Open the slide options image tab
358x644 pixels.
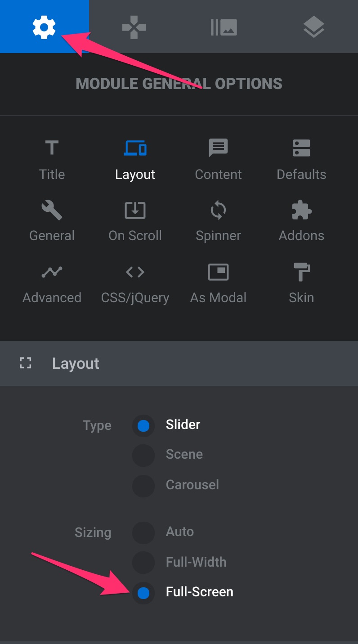[224, 27]
